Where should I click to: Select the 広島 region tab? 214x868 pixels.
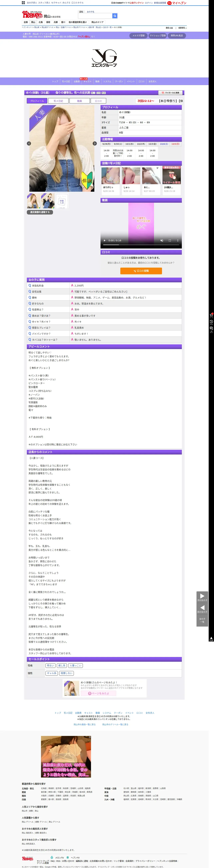pos(41,22)
